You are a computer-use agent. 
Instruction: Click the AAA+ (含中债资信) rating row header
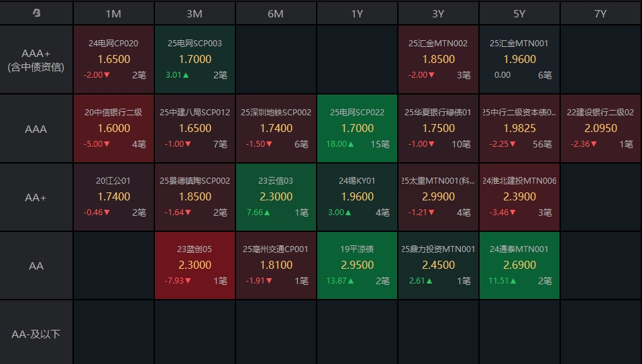pos(36,60)
